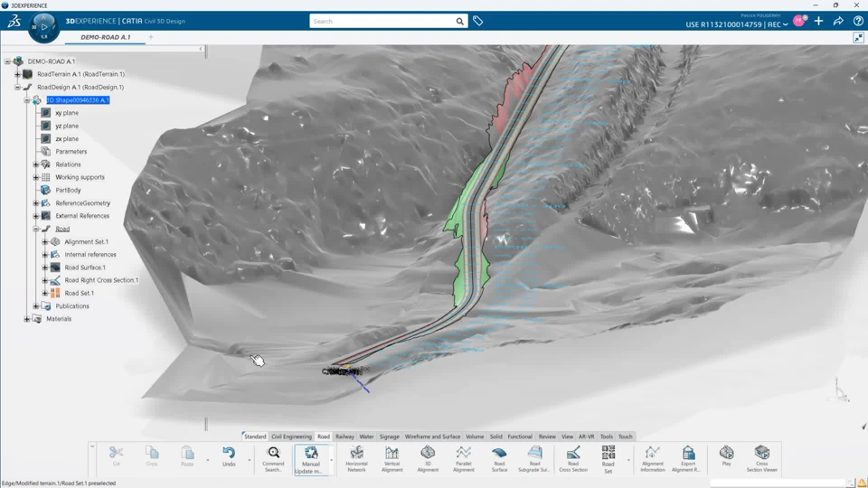Screen dimensions: 868x488
Task: Select the DEMO-ROAD A.1 document tab
Action: point(105,37)
